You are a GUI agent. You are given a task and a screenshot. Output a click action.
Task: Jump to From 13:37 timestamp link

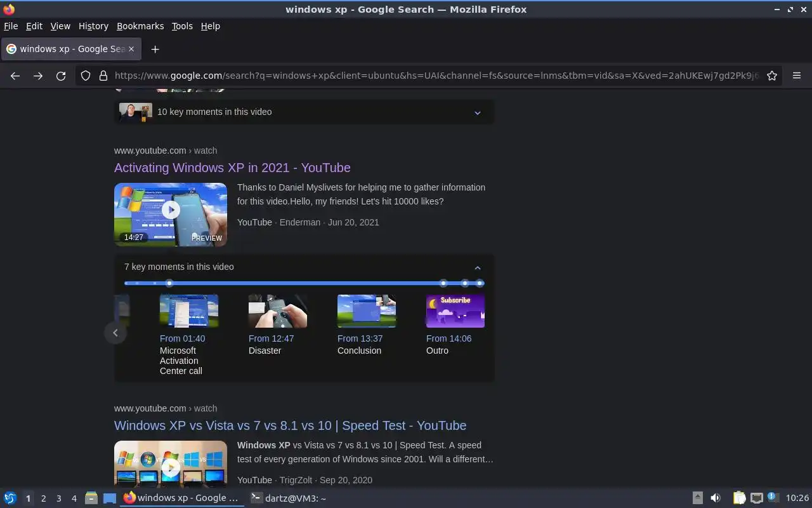tap(360, 338)
